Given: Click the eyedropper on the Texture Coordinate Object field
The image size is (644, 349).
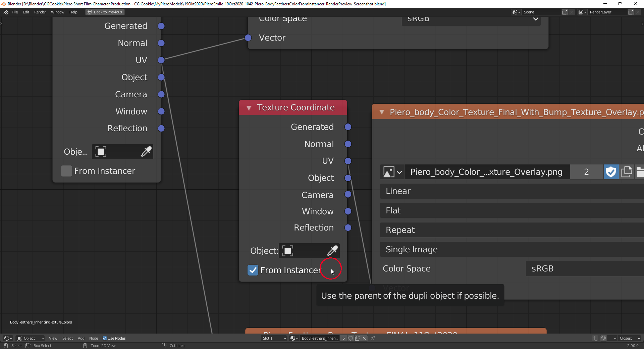Looking at the screenshot, I should click(x=333, y=251).
